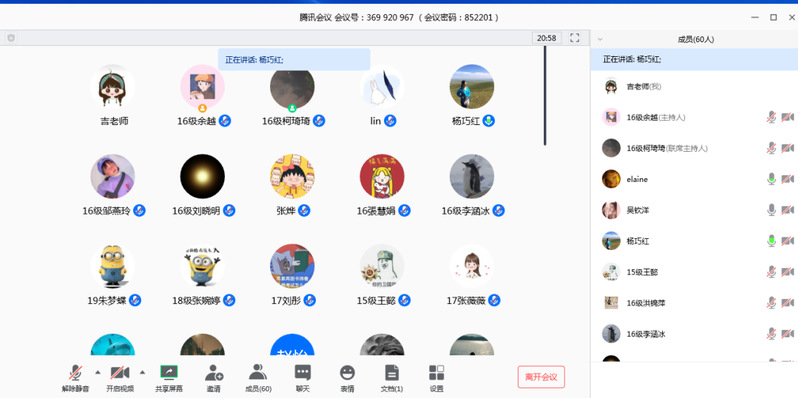Select 16级洪婉萍 row in member list
The height and width of the screenshot is (398, 798).
694,303
